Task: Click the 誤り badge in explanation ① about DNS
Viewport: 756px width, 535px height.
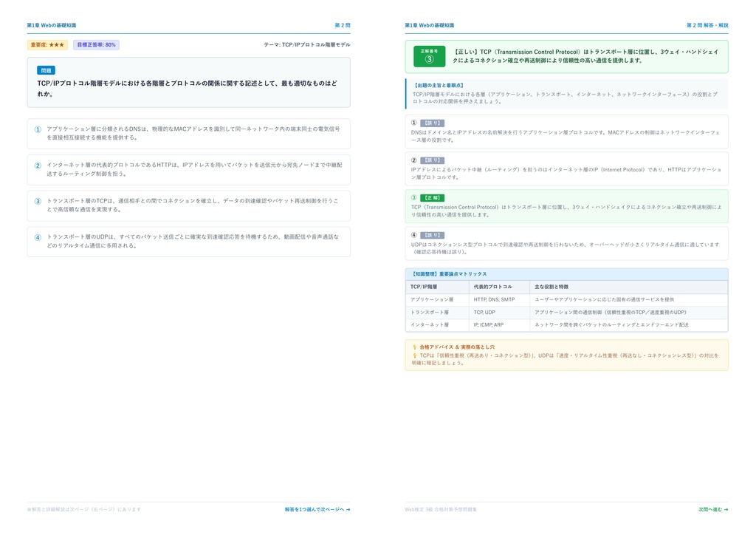Action: pos(432,123)
